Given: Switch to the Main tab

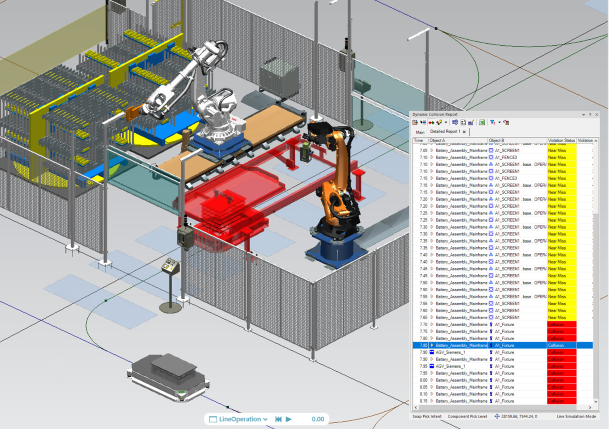Looking at the screenshot, I should [421, 131].
